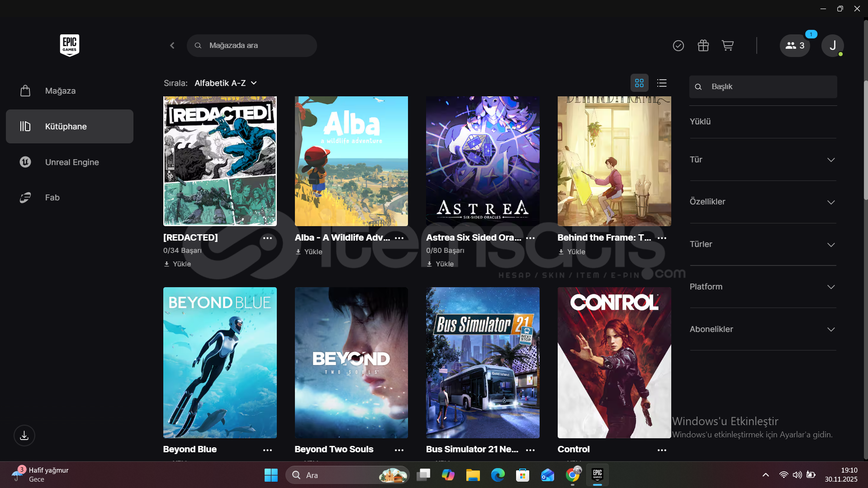Screen dimensions: 868x488
Task: Expand the Platform filter section
Action: click(x=763, y=287)
